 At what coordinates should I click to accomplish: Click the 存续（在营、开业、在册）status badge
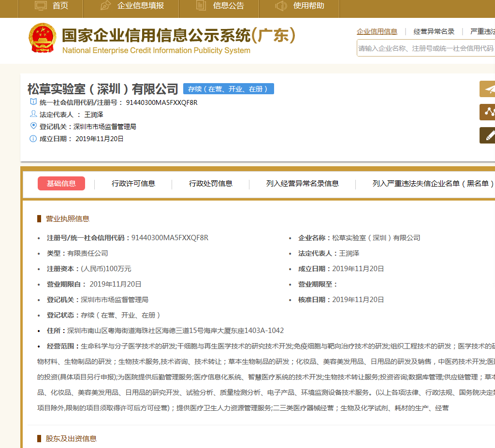pyautogui.click(x=229, y=89)
